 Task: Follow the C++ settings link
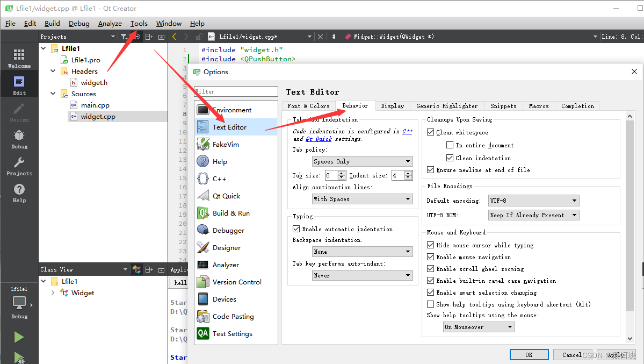[408, 131]
